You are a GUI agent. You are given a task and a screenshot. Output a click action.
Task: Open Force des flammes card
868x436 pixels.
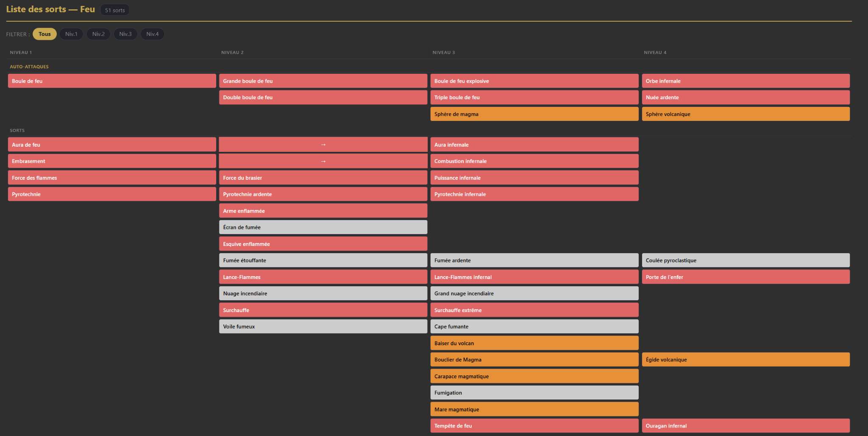coord(112,178)
